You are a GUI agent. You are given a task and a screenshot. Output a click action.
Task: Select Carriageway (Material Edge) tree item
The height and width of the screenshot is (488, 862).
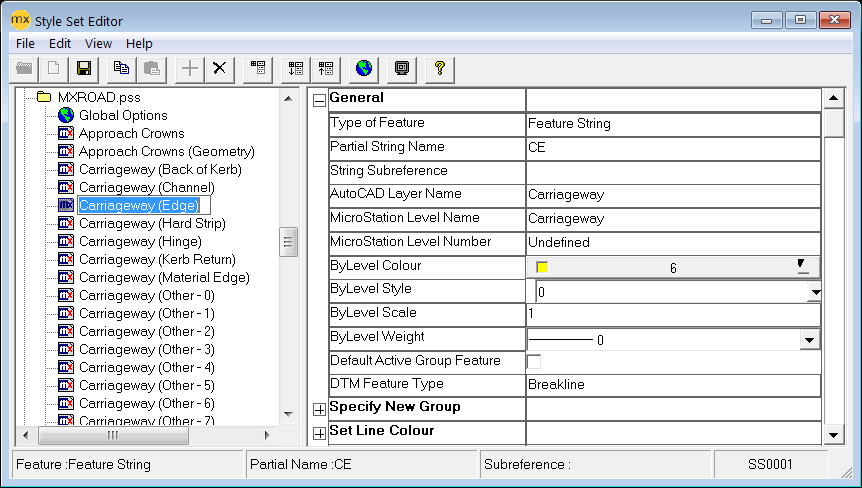click(164, 278)
